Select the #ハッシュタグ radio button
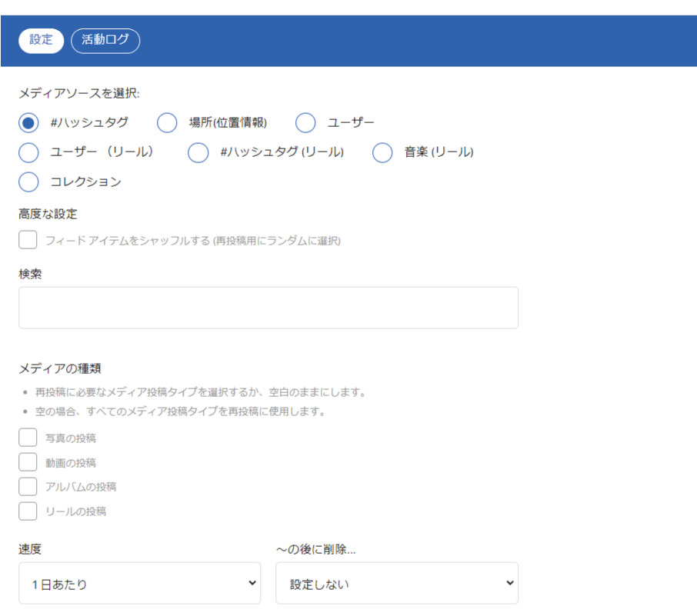The width and height of the screenshot is (697, 616). tap(28, 123)
